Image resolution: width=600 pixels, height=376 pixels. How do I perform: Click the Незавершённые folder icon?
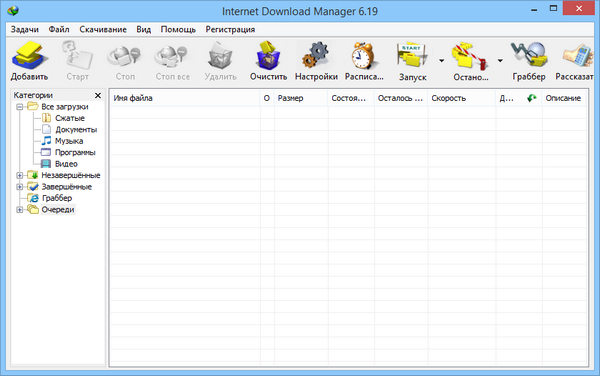click(33, 175)
